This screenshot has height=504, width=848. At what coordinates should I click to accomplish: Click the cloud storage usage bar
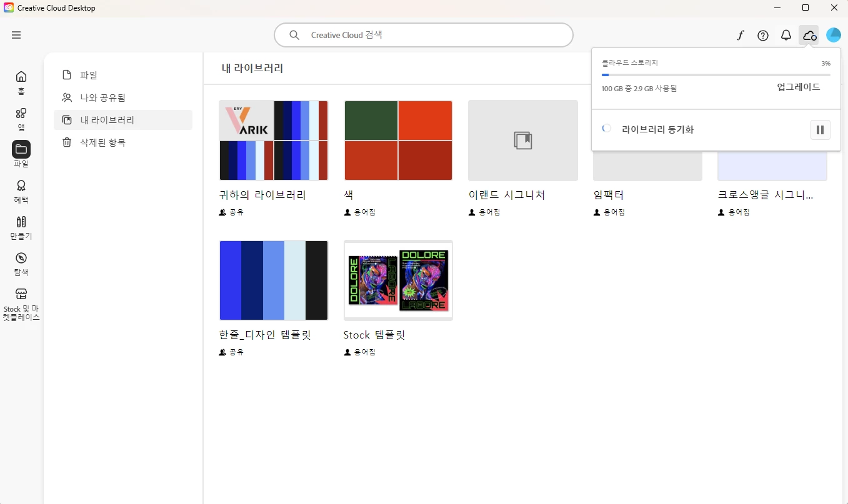point(716,75)
